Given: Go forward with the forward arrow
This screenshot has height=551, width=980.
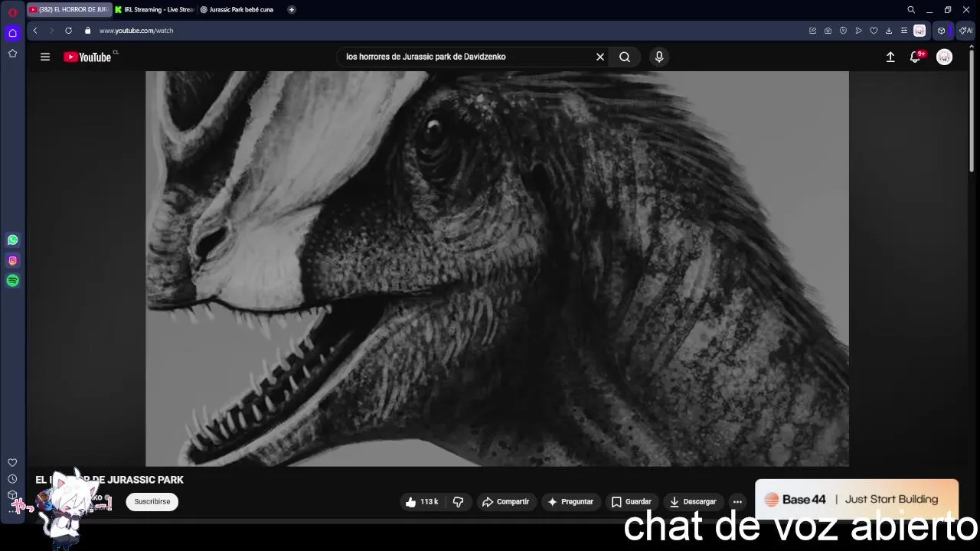Looking at the screenshot, I should [51, 31].
